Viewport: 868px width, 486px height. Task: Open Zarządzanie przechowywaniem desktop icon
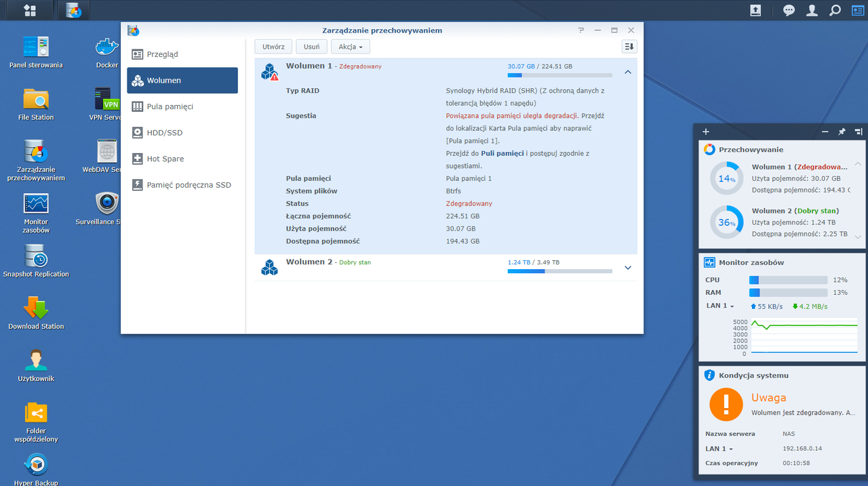(x=36, y=161)
